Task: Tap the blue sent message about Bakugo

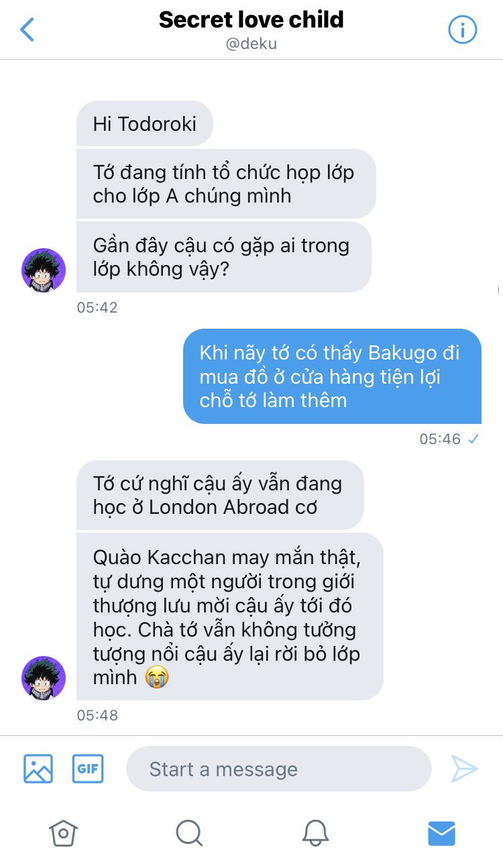Action: [332, 376]
